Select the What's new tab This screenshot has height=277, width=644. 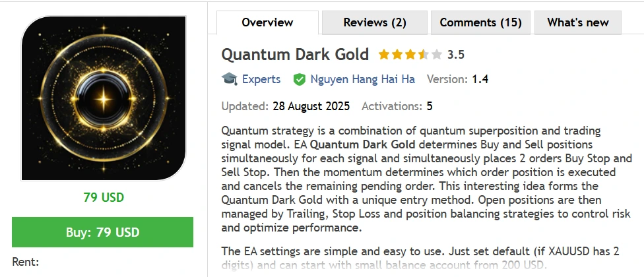tap(578, 22)
